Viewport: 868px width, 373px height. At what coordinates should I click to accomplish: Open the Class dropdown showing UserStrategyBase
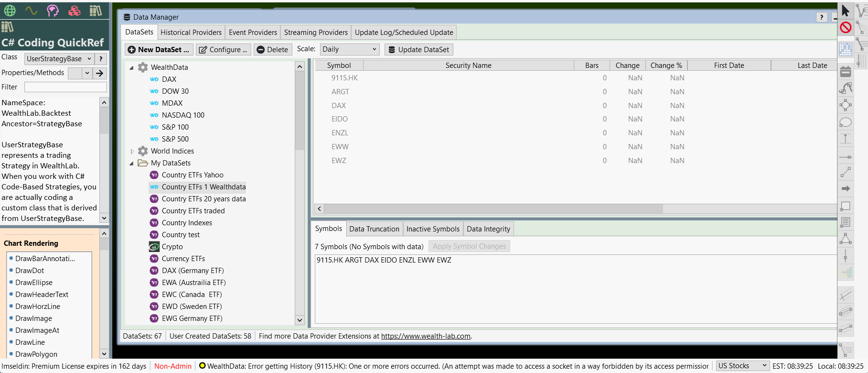pyautogui.click(x=59, y=59)
